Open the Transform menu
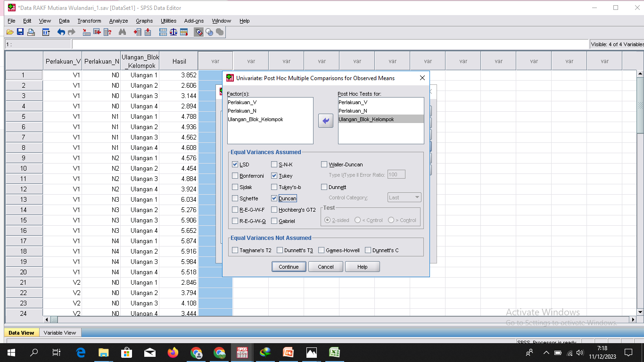644x362 pixels. 89,21
